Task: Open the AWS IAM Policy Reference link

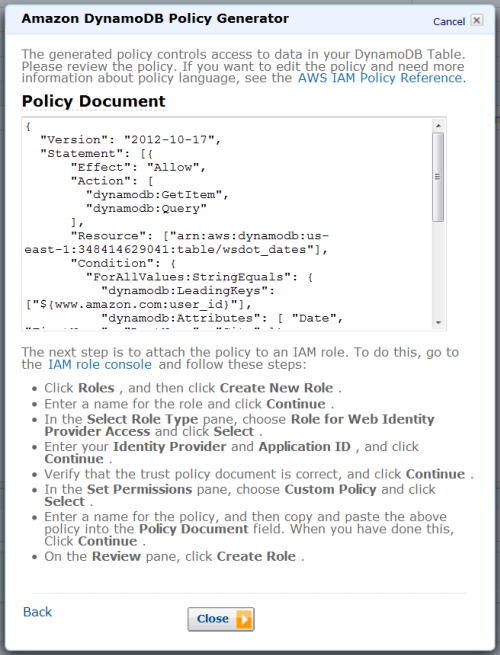Action: [x=381, y=78]
